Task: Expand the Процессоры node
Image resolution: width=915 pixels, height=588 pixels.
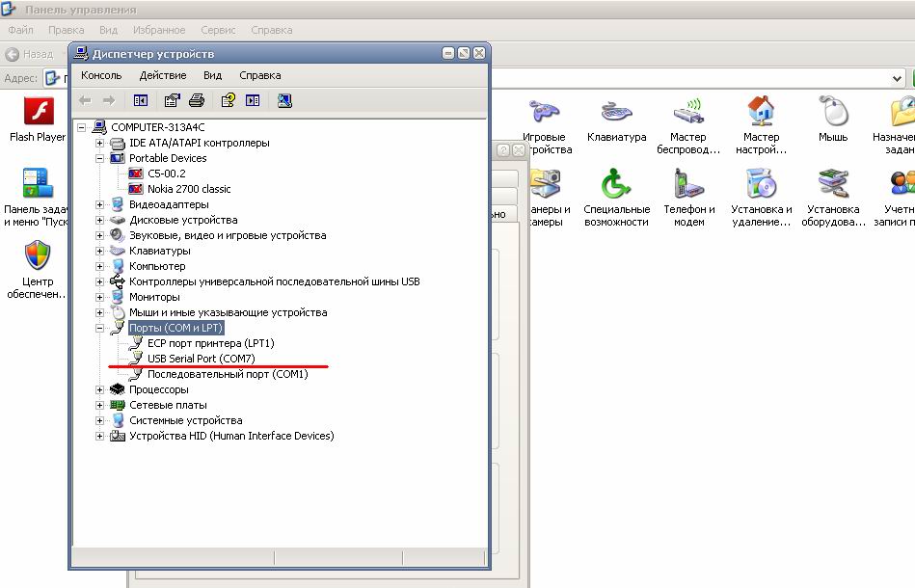Action: 99,389
